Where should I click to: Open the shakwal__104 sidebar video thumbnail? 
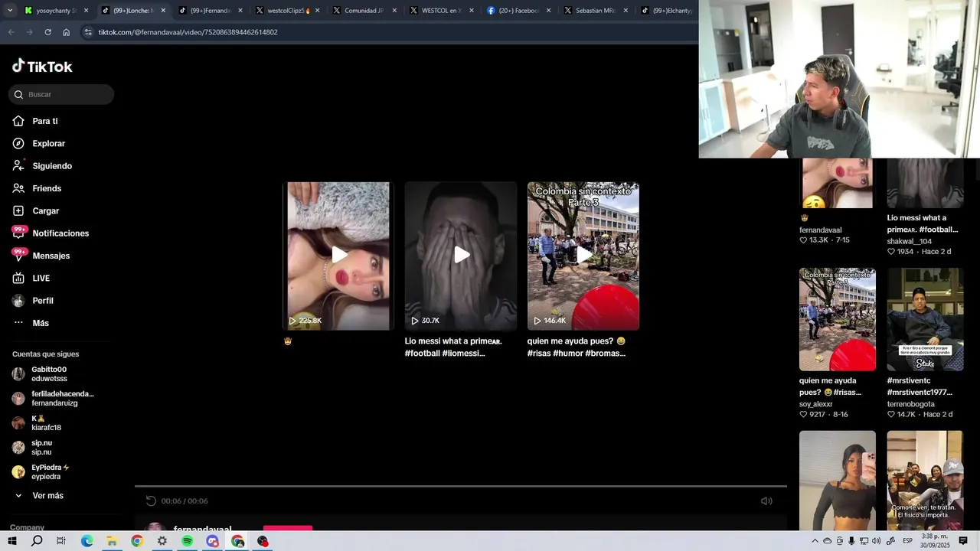pyautogui.click(x=925, y=184)
